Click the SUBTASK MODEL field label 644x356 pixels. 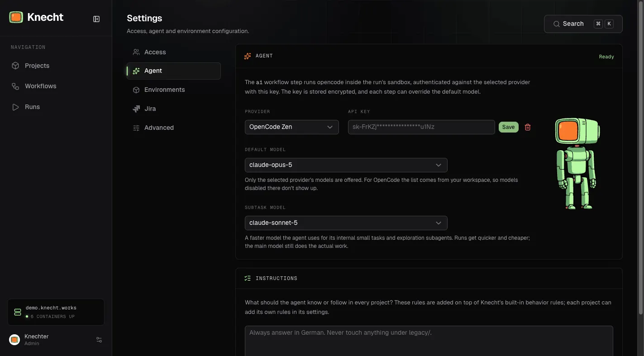pyautogui.click(x=265, y=208)
